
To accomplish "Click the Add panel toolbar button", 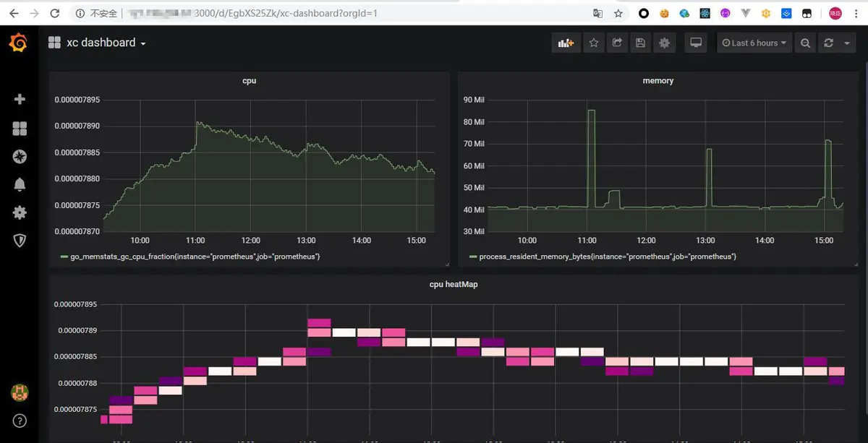I will tap(566, 43).
